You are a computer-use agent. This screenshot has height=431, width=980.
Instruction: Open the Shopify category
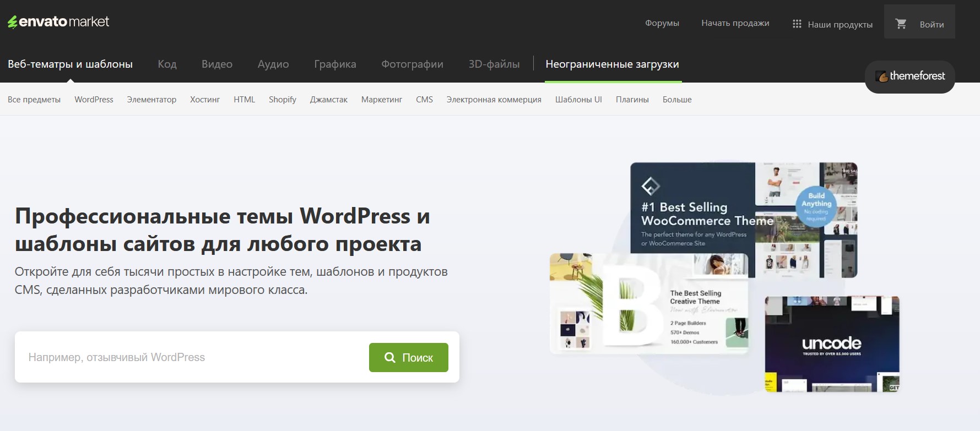pos(283,100)
